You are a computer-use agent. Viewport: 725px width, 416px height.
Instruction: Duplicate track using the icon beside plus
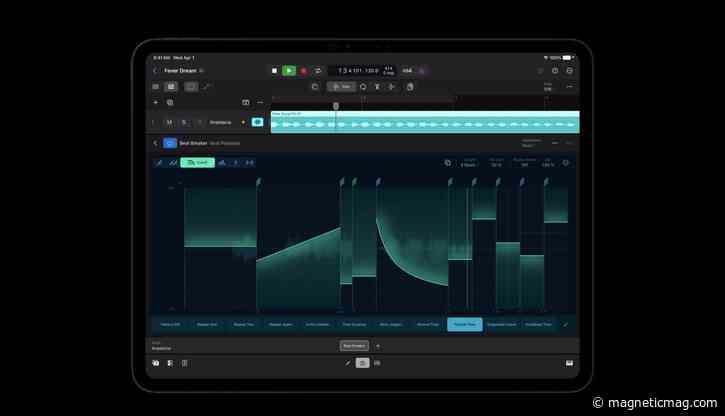[x=170, y=102]
